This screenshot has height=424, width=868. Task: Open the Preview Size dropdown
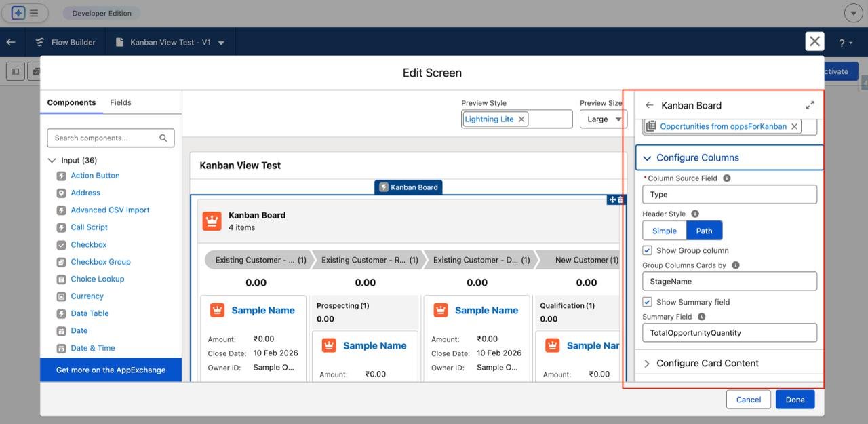pyautogui.click(x=601, y=119)
